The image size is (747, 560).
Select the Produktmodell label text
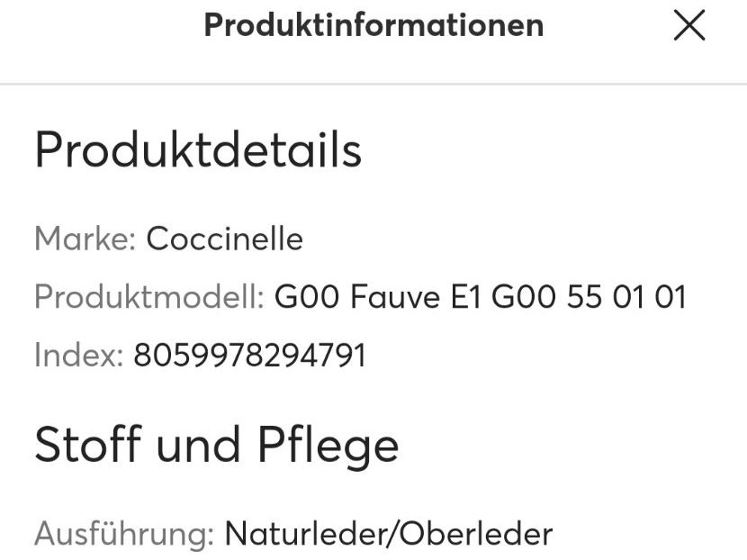pos(149,296)
